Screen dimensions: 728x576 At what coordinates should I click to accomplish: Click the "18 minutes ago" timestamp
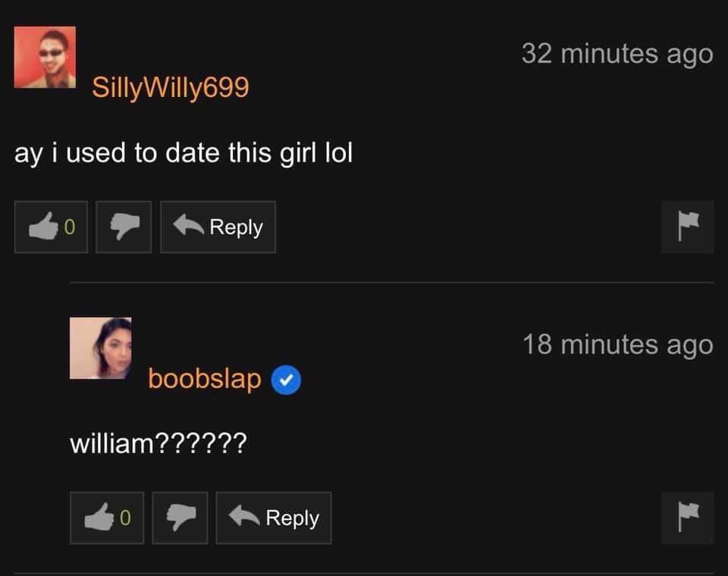[x=618, y=346]
